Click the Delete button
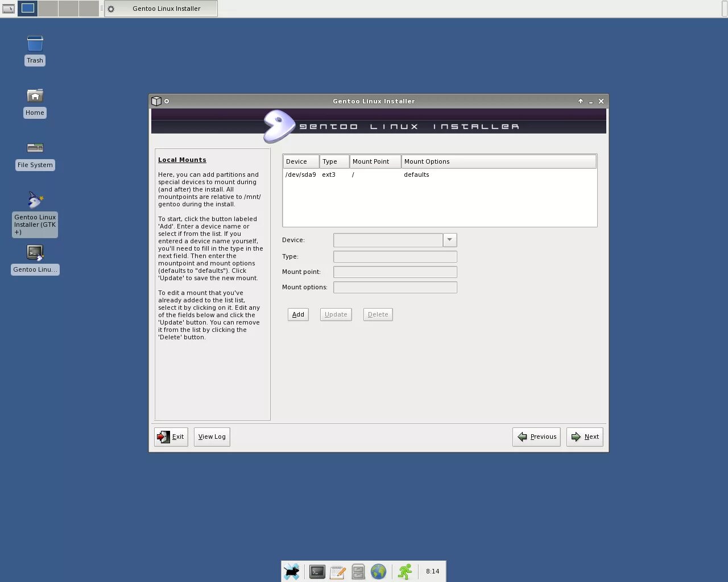Screen dimensions: 728x582 [378, 314]
